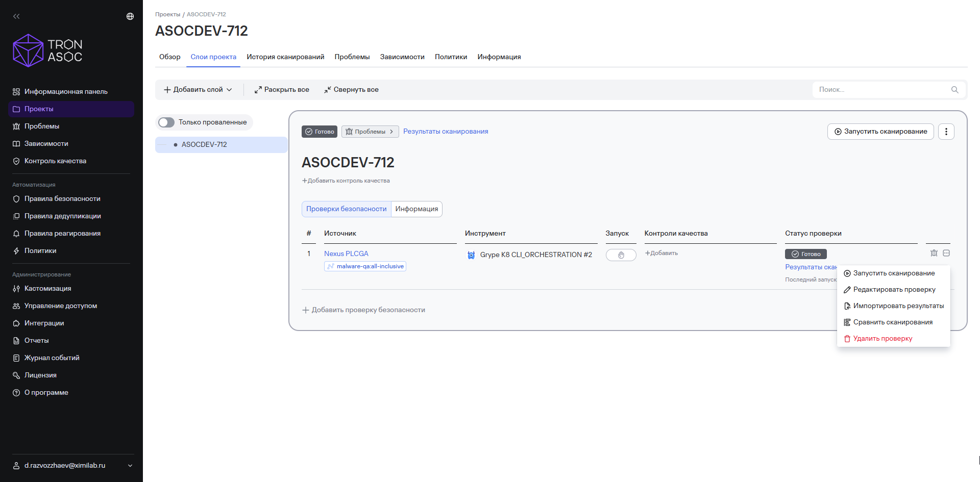This screenshot has width=980, height=482.
Task: Open О программе page
Action: point(71,392)
